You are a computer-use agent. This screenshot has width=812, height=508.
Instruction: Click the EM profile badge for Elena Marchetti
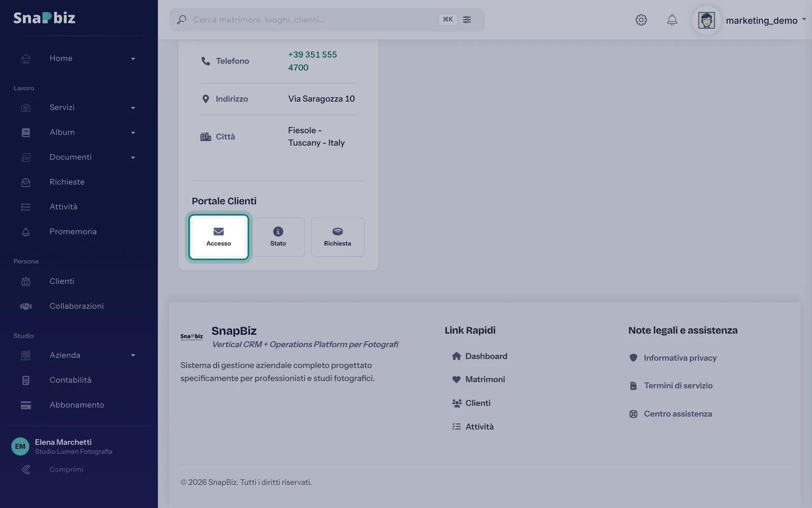pos(20,447)
